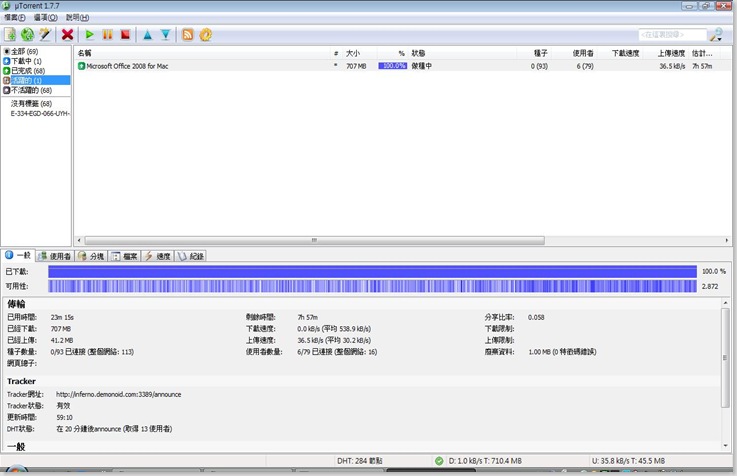The height and width of the screenshot is (476, 737).
Task: Click the 0 (93) seeds cell
Action: [x=539, y=66]
